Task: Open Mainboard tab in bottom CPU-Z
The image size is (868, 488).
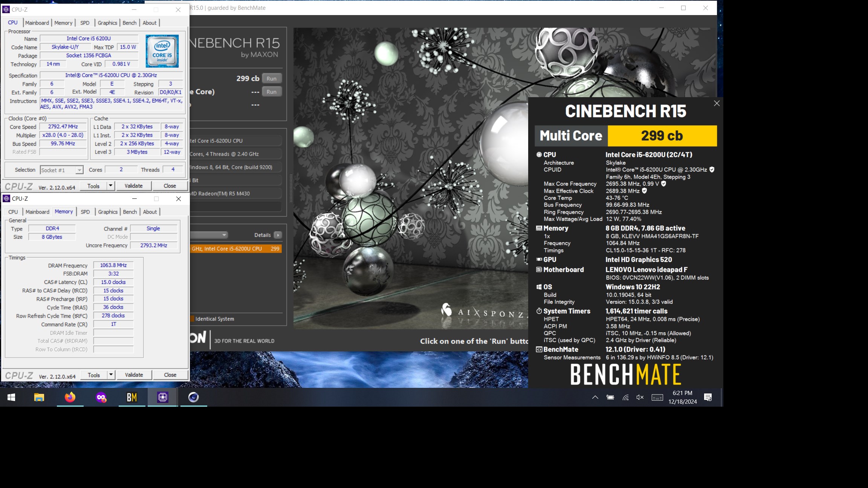Action: pyautogui.click(x=37, y=212)
